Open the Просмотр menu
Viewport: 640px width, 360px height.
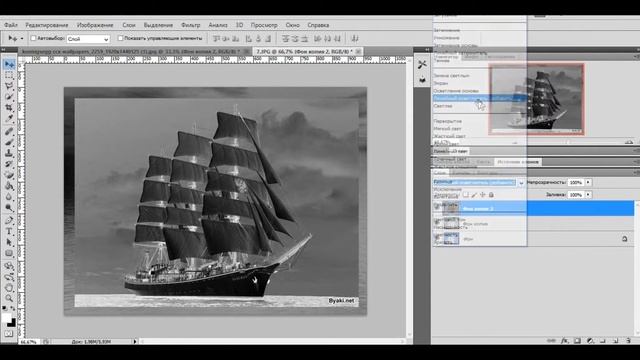point(264,25)
